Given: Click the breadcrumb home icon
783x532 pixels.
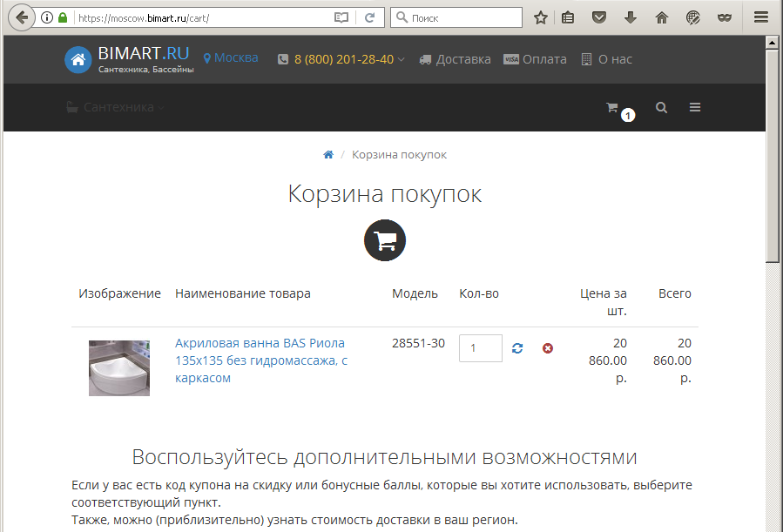Looking at the screenshot, I should [328, 155].
